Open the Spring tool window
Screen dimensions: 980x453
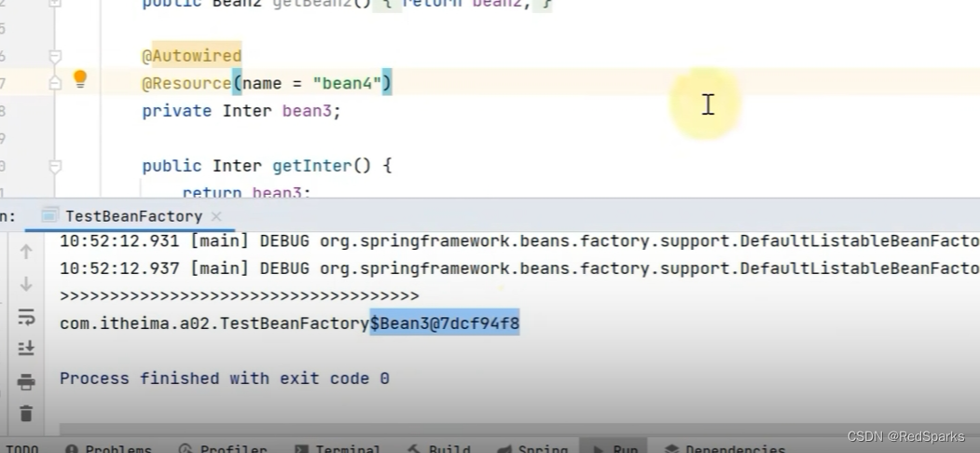coord(531,450)
